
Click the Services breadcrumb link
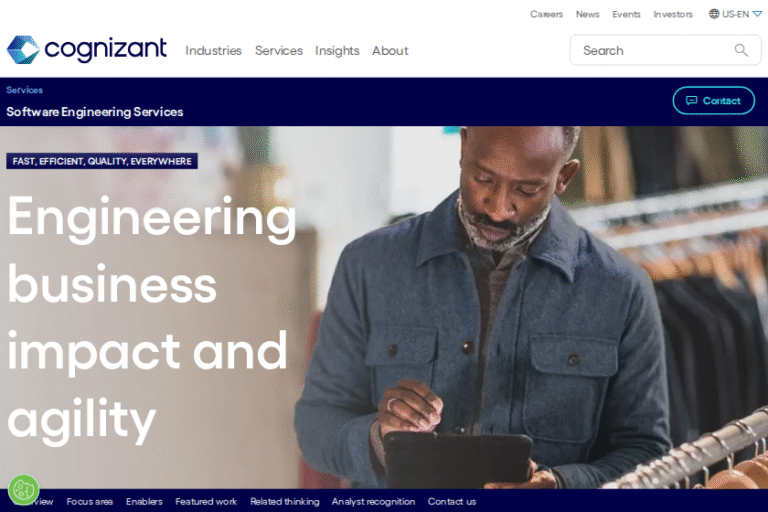click(24, 90)
